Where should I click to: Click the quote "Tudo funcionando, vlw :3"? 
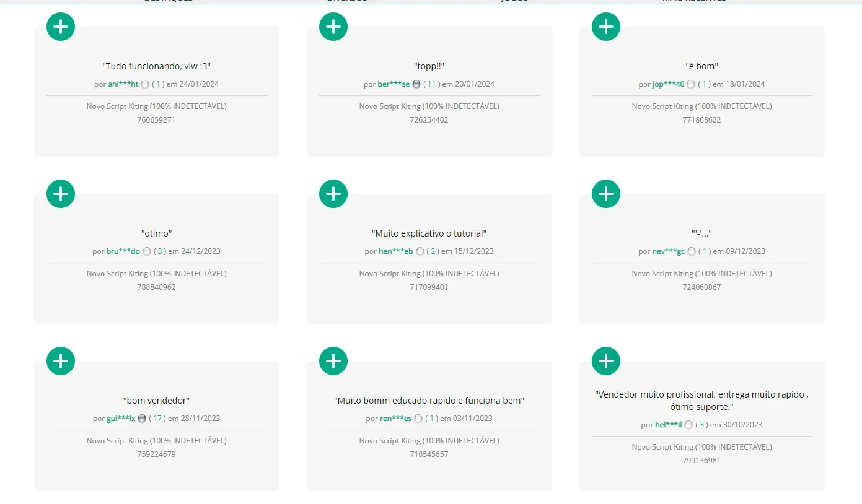(156, 66)
